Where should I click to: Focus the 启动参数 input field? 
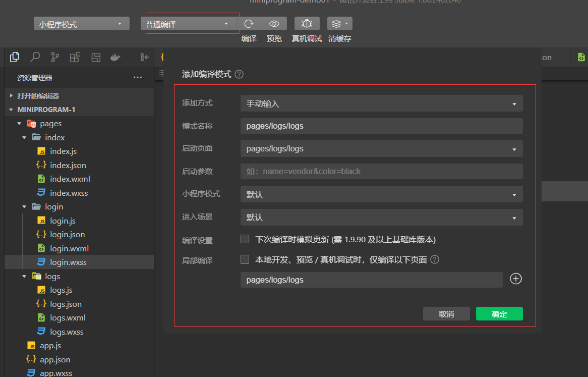click(x=381, y=172)
